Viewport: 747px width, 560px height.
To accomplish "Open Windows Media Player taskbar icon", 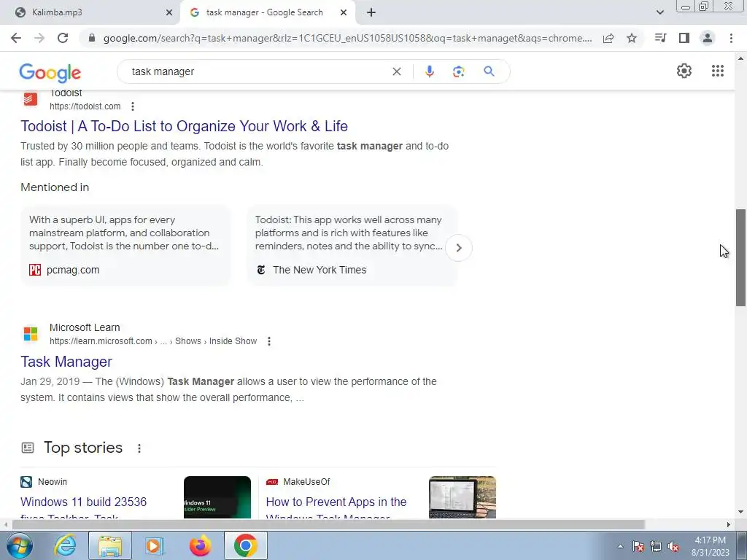I will 155,545.
